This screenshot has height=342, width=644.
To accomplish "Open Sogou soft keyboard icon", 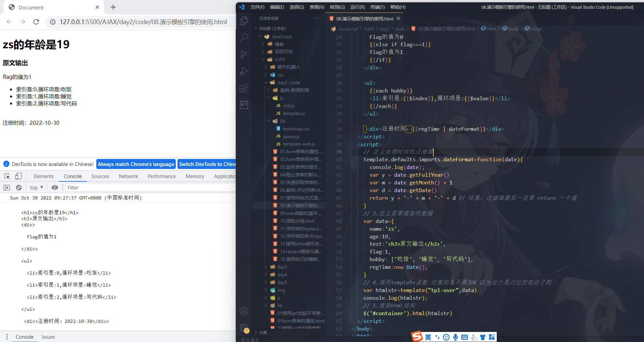I will pos(465,337).
